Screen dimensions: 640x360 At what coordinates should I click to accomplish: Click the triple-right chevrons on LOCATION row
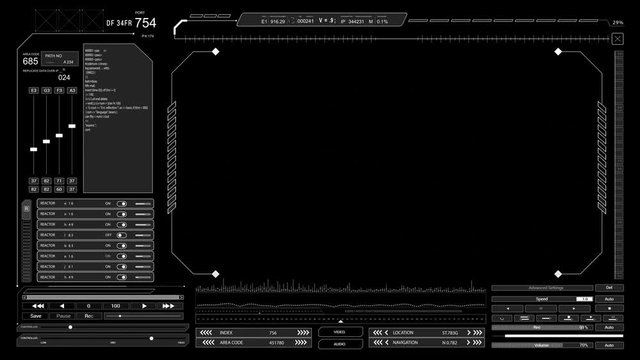477,333
